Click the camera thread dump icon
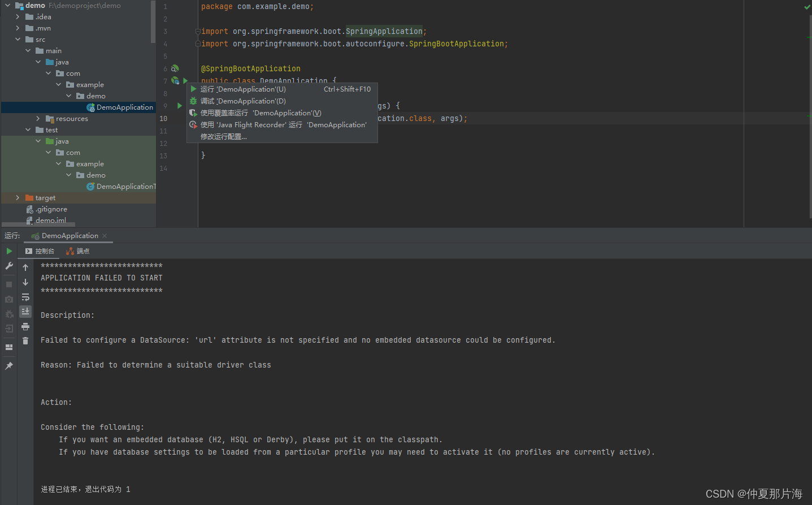The width and height of the screenshot is (812, 505). click(9, 299)
